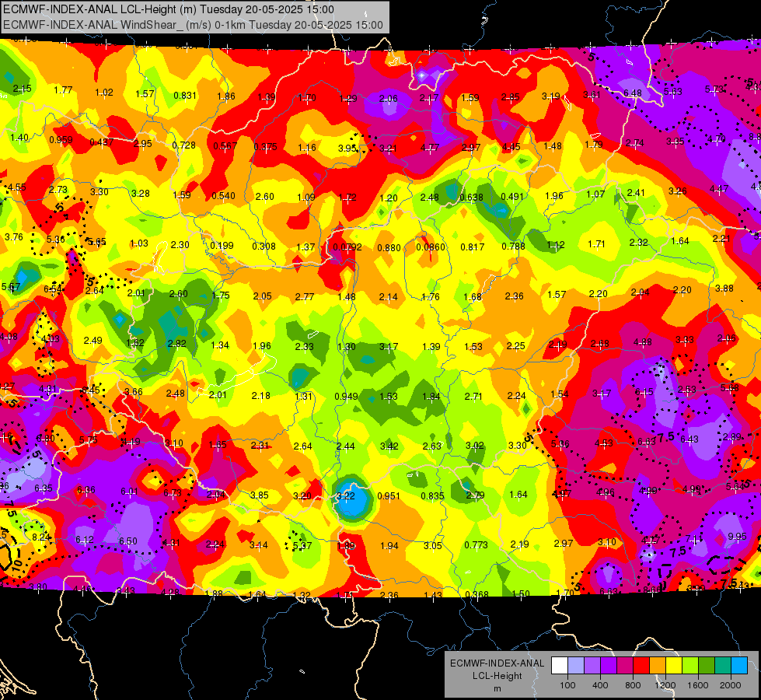Screen dimensions: 761x700
Task: Click the wind shear value 3.85
Action: (259, 495)
